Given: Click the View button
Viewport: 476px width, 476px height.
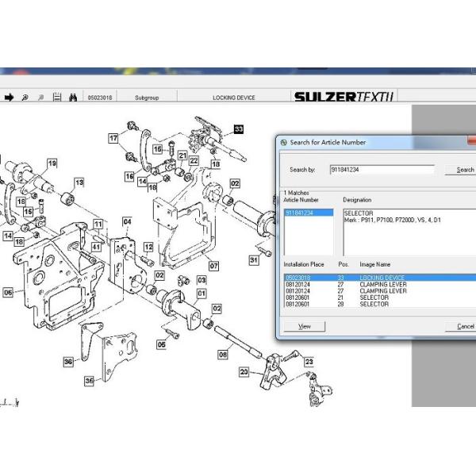Looking at the screenshot, I should (305, 326).
